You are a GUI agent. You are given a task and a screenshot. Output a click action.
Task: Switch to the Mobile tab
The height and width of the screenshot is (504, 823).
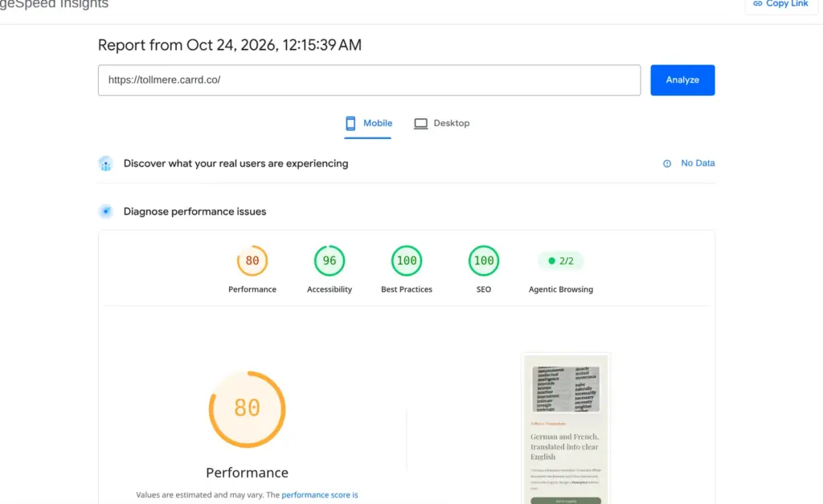368,123
